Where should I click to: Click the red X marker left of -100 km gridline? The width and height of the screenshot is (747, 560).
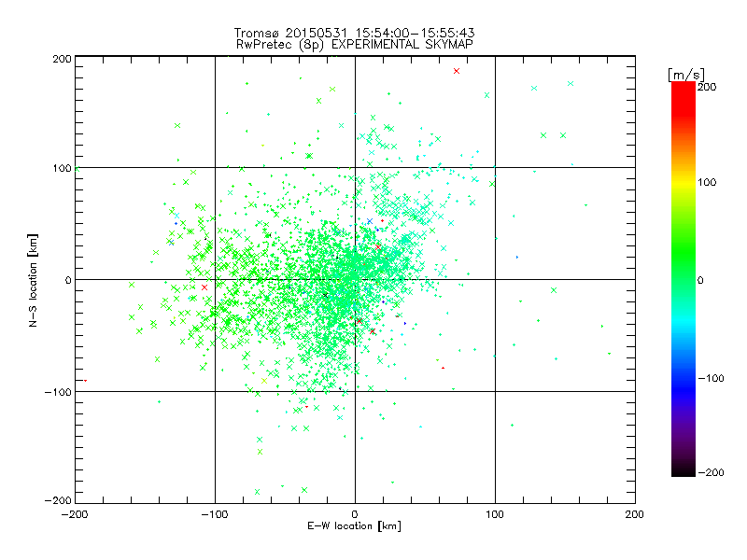pos(204,287)
